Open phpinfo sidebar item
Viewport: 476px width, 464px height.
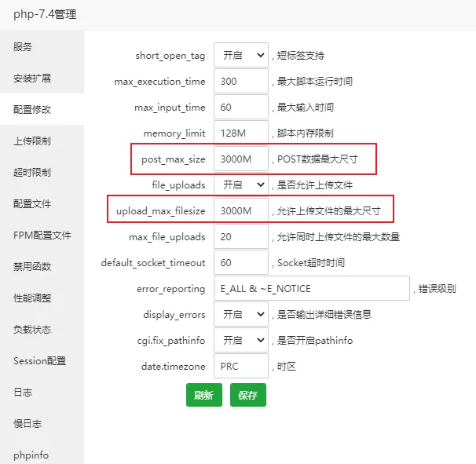coord(42,455)
